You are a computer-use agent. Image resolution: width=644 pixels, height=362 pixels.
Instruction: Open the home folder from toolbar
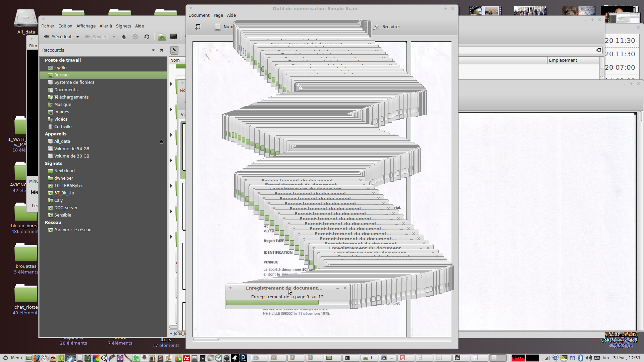click(x=162, y=37)
